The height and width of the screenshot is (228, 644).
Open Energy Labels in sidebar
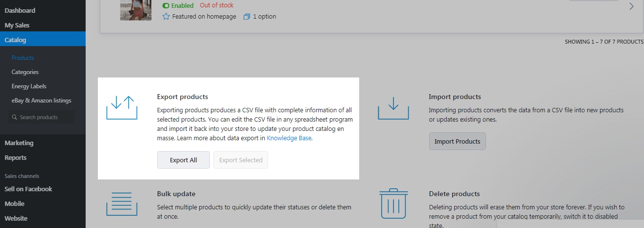[x=29, y=86]
